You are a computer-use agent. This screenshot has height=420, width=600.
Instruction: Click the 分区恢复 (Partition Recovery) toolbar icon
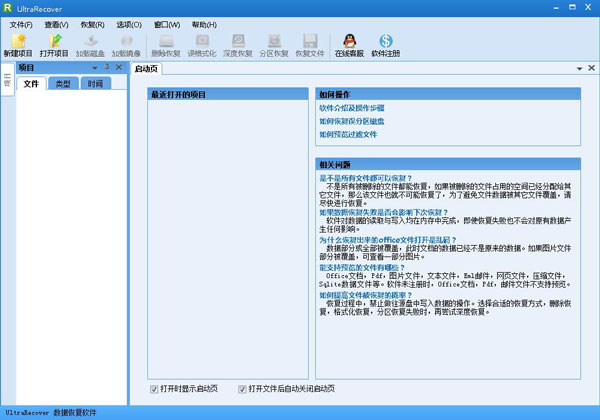[x=273, y=41]
